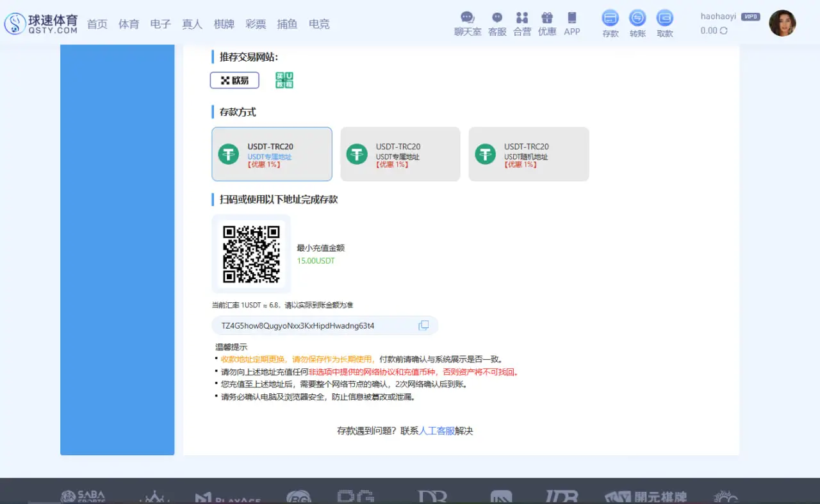Click the 转账 transfer icon
820x504 pixels.
[x=637, y=22]
